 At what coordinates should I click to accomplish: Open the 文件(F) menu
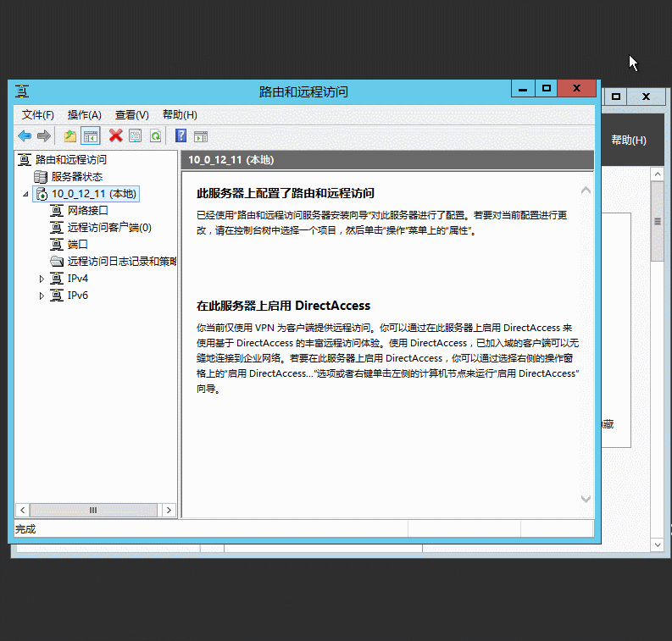click(38, 115)
